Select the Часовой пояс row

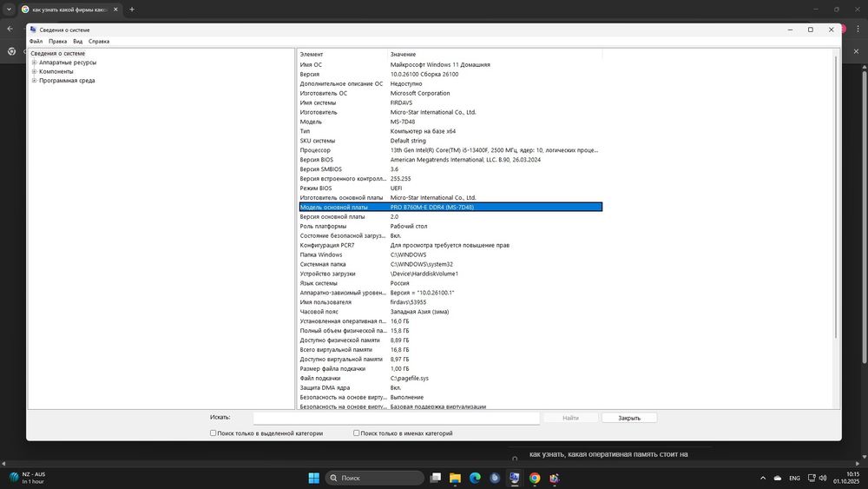click(x=450, y=312)
